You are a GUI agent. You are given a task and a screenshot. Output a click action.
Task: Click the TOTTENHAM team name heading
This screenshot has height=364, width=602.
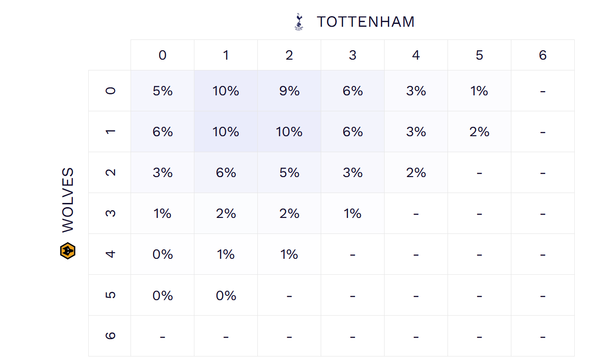(x=365, y=22)
